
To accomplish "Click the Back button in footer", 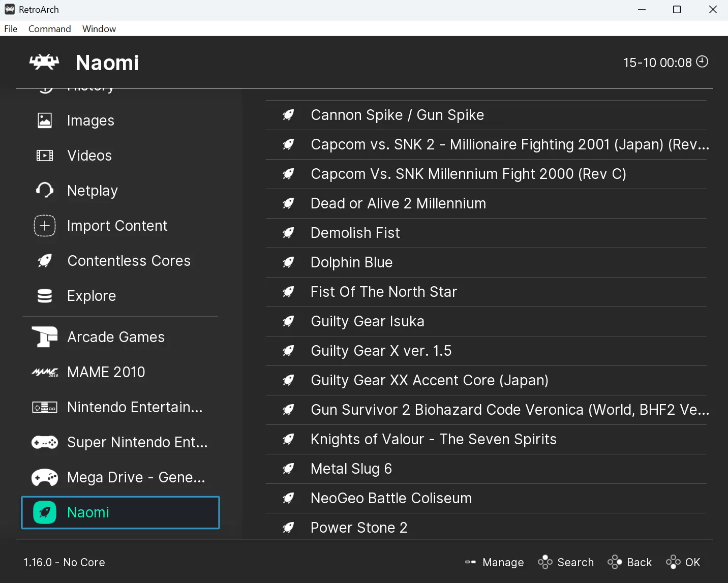I will coord(630,562).
